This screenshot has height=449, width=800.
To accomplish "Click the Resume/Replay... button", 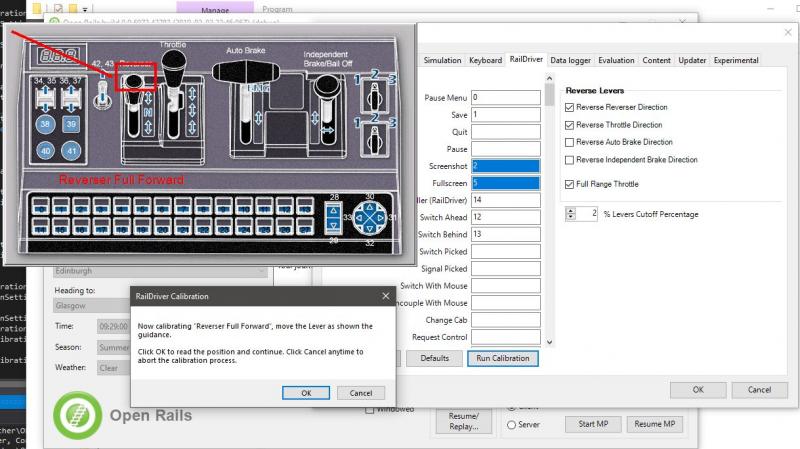I will (464, 421).
